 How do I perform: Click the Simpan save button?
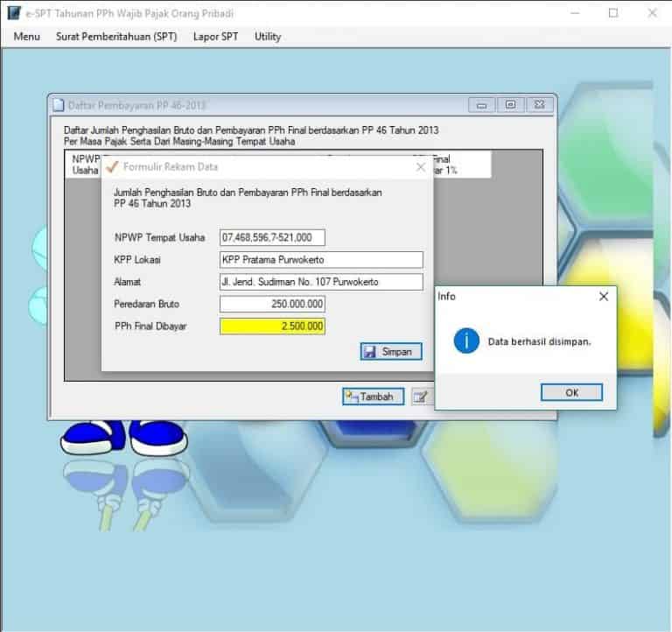pyautogui.click(x=392, y=351)
